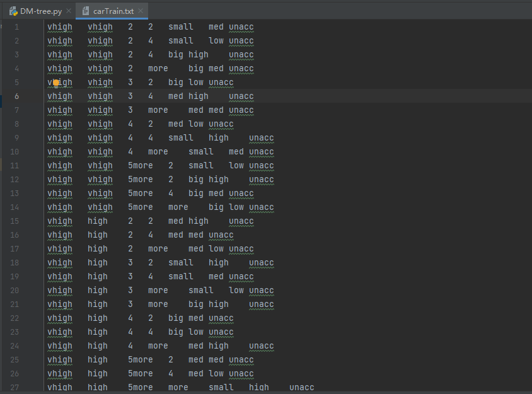This screenshot has height=394, width=532.
Task: Click 'small' on line 10
Action: pyautogui.click(x=201, y=152)
